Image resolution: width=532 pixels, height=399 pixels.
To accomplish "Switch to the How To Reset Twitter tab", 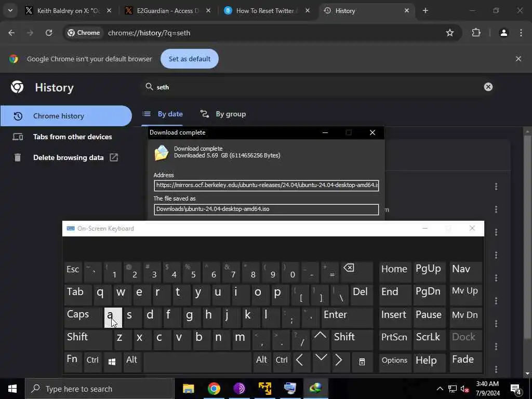I will (x=267, y=10).
